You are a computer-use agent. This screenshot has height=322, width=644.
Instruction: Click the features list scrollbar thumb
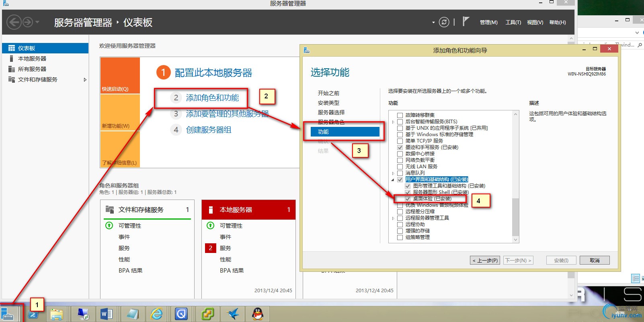pos(516,217)
